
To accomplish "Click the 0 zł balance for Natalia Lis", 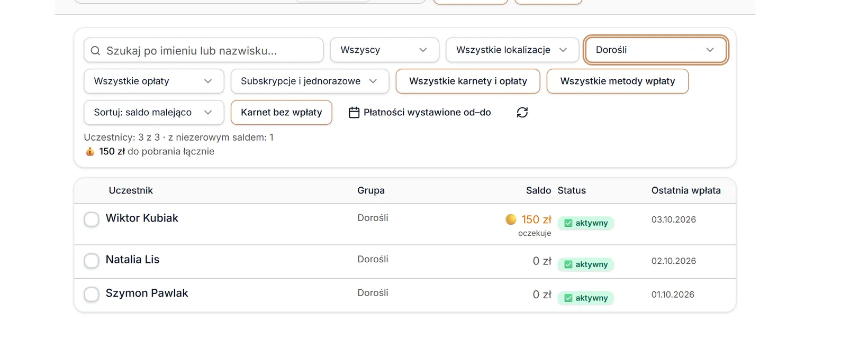I will (542, 261).
